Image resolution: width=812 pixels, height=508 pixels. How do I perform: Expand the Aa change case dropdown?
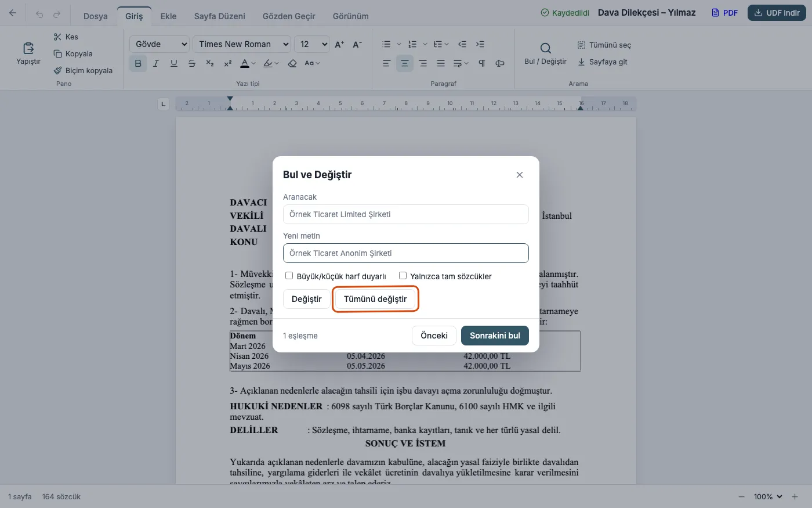(x=312, y=63)
